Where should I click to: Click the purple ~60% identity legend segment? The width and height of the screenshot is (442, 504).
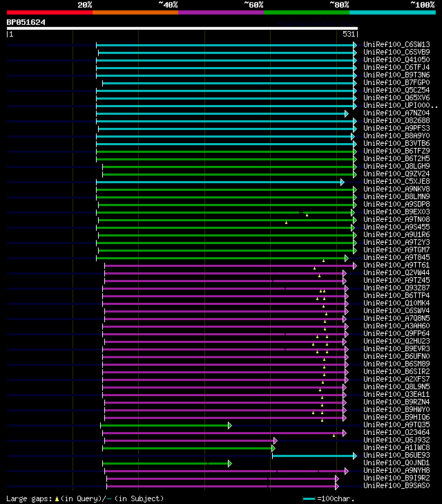coord(221,12)
